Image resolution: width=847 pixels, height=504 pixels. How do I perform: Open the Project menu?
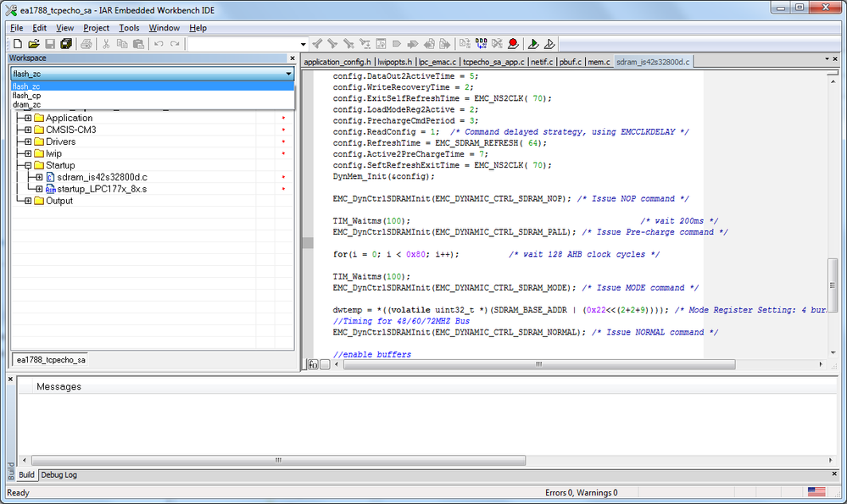click(x=96, y=28)
